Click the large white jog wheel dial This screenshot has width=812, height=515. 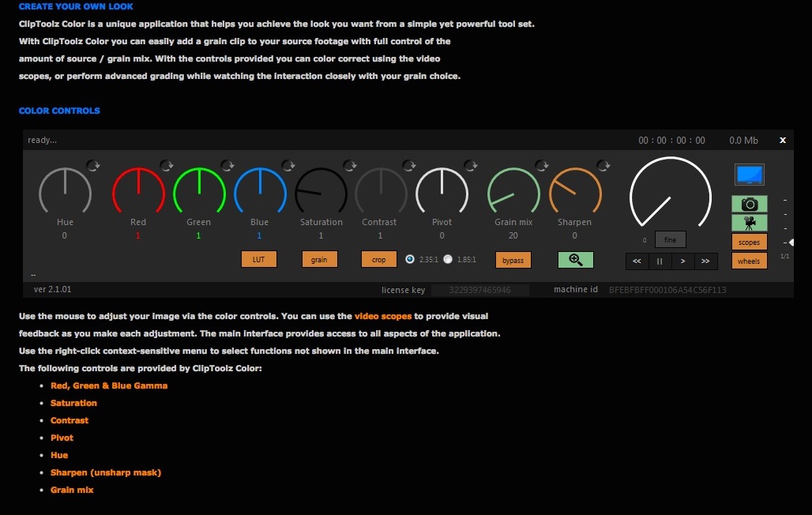pos(671,193)
